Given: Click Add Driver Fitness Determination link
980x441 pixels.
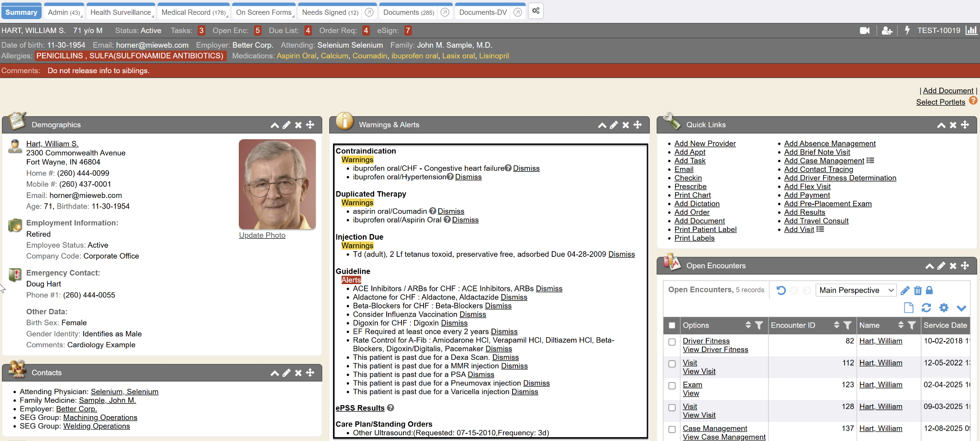Looking at the screenshot, I should coord(840,178).
